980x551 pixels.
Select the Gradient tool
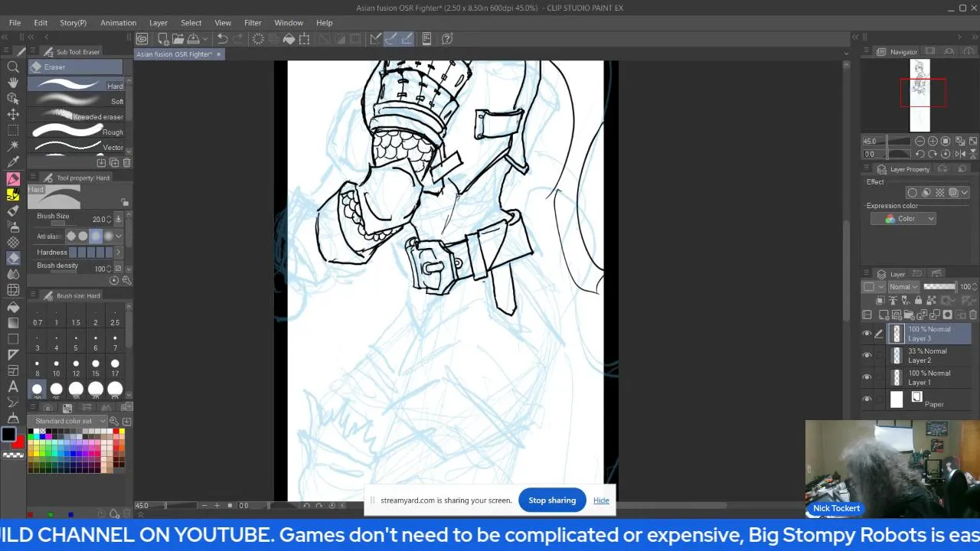(13, 323)
